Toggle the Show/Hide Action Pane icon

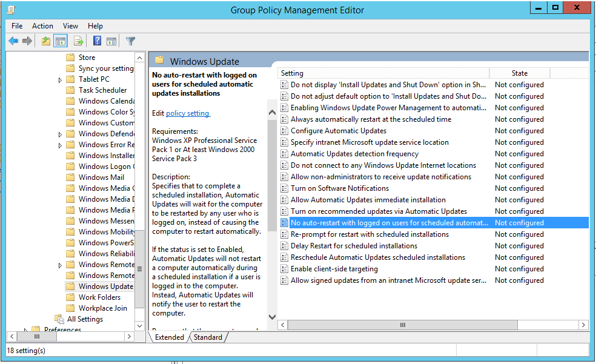(111, 41)
